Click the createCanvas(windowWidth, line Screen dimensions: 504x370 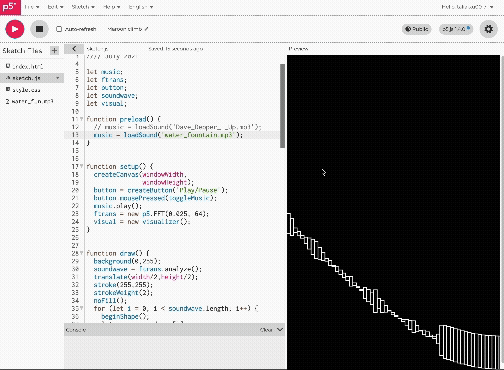140,174
